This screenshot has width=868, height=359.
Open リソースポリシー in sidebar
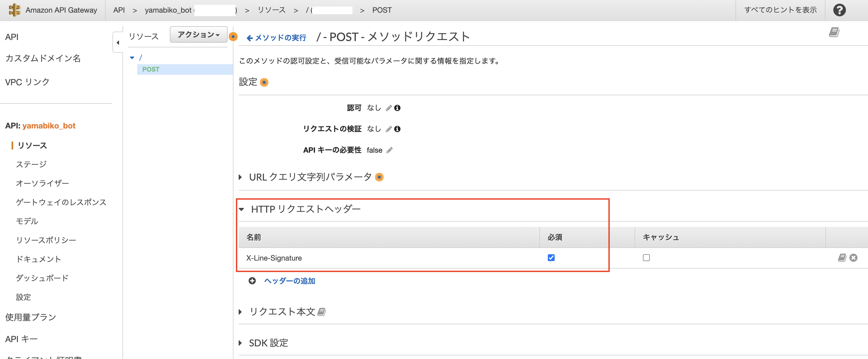tap(46, 240)
